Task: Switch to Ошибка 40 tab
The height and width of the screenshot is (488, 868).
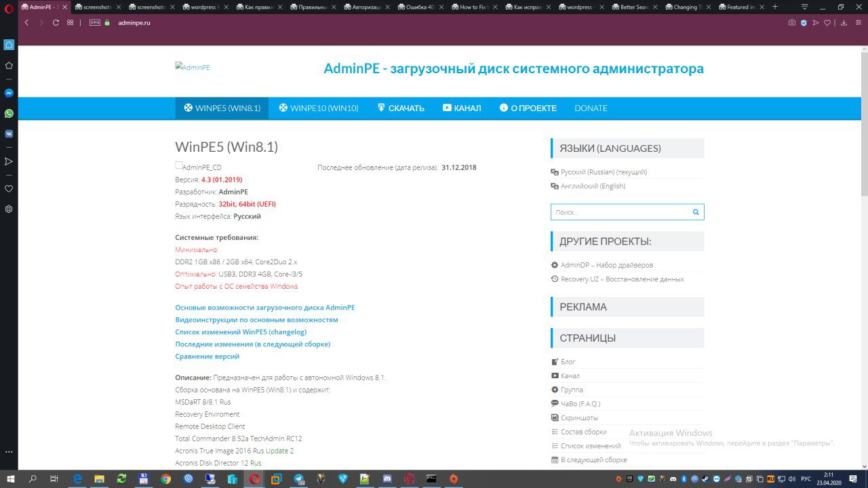Action: tap(419, 7)
